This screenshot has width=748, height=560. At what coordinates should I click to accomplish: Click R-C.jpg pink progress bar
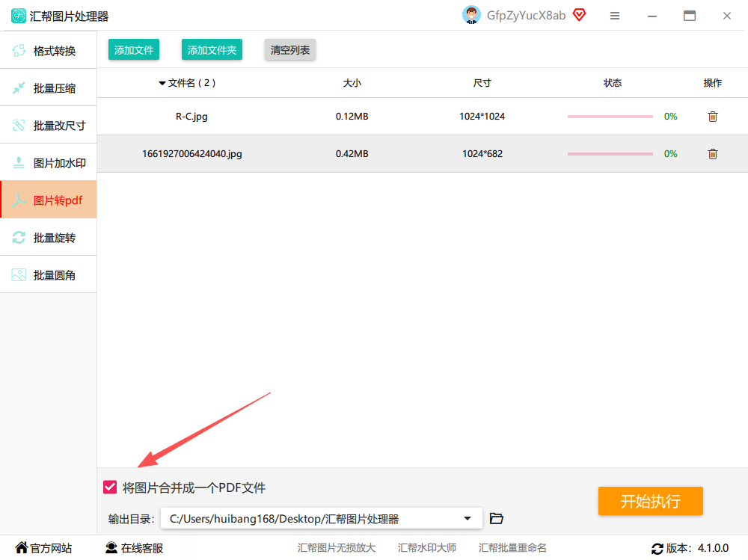tap(610, 117)
